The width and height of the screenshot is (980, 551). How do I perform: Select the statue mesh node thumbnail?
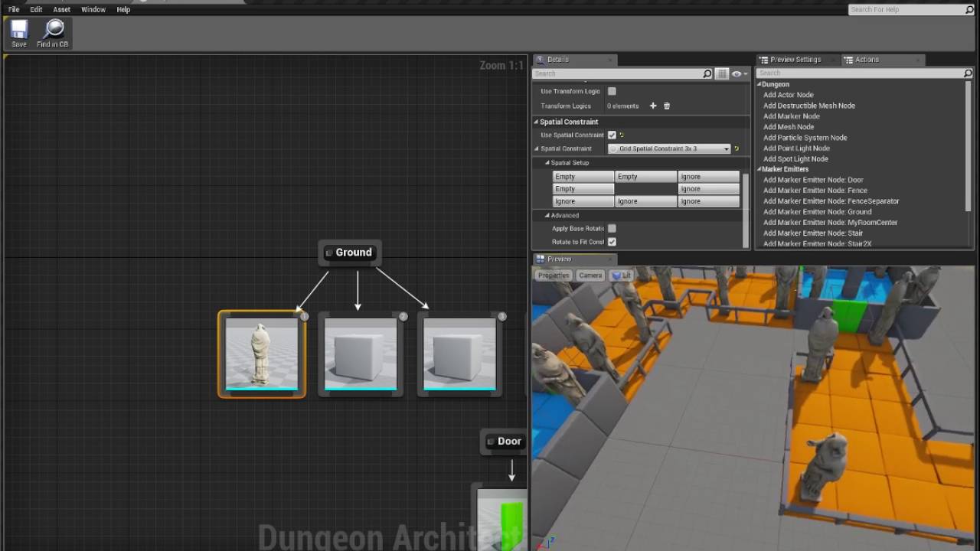point(262,354)
